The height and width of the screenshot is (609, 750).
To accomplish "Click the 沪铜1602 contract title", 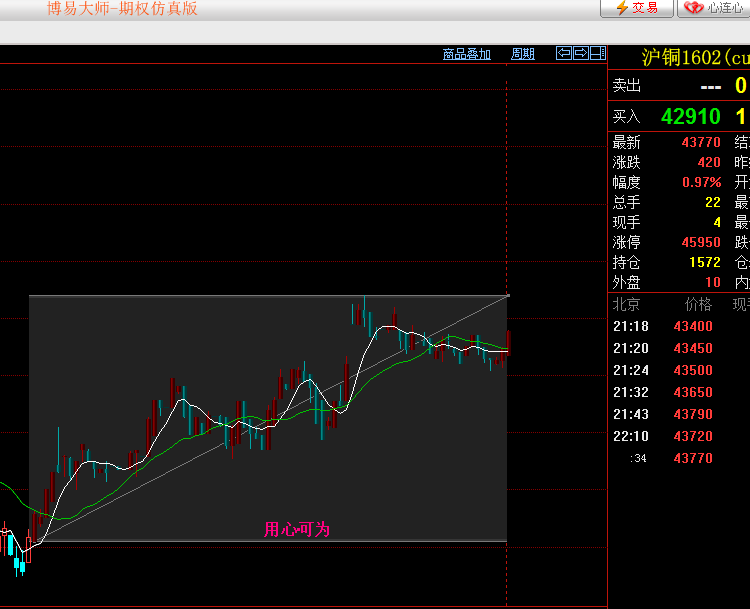I will coord(690,58).
